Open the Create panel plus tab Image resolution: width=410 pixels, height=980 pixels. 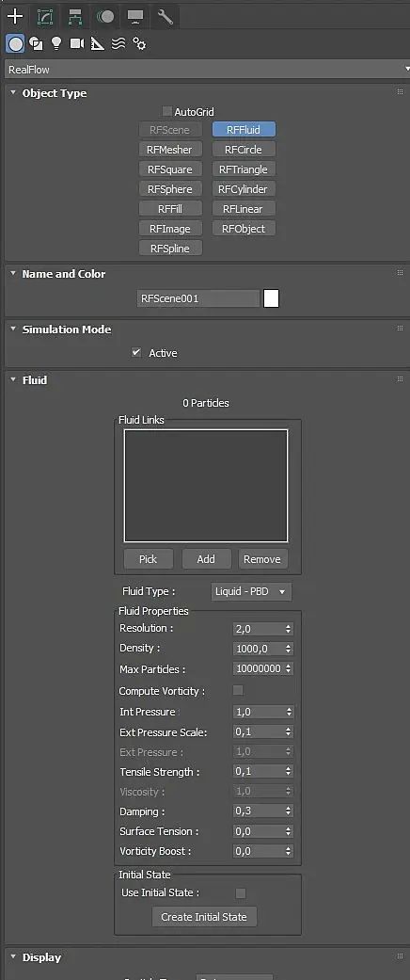(x=14, y=16)
